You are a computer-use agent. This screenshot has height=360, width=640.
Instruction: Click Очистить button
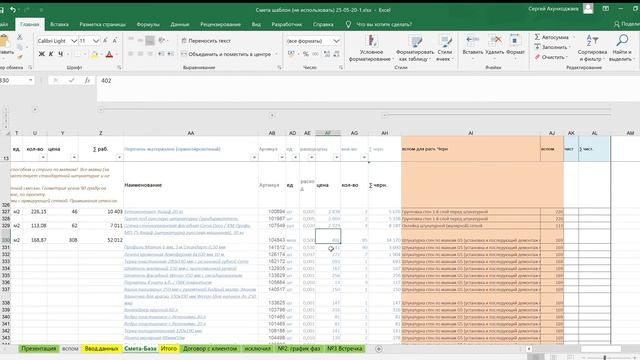[551, 57]
